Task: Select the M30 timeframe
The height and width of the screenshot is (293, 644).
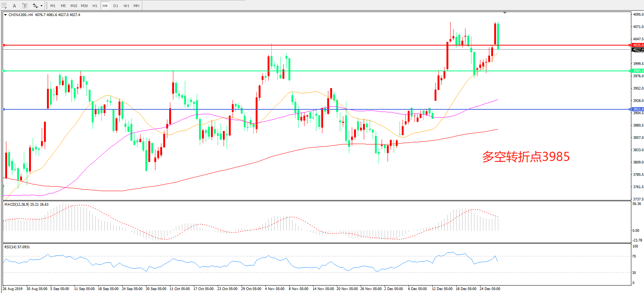Action: [85, 6]
